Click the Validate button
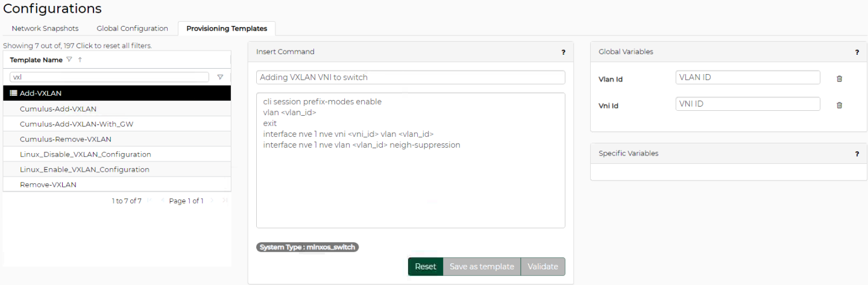 click(542, 266)
